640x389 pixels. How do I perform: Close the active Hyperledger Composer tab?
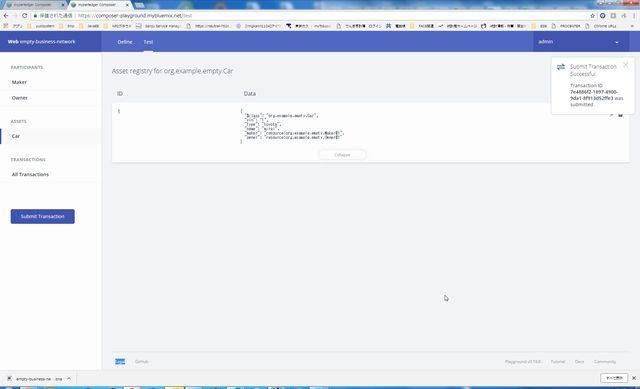[127, 5]
